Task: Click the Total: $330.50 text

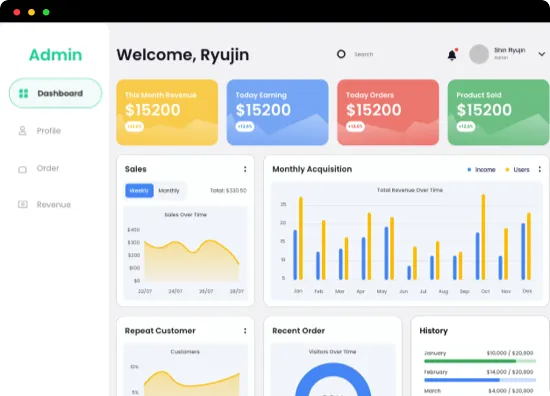Action: tap(228, 190)
